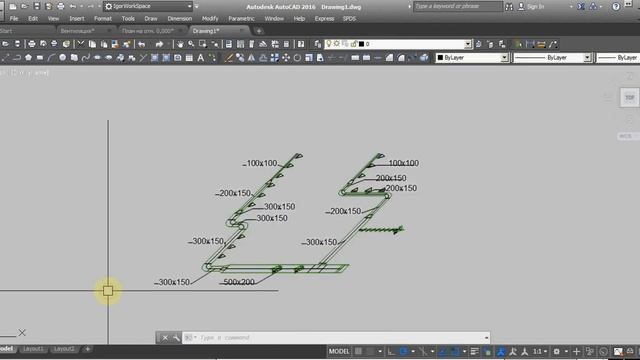The width and height of the screenshot is (640, 360).
Task: Click the Plot printer toolbar icon
Action: pyautogui.click(x=31, y=44)
